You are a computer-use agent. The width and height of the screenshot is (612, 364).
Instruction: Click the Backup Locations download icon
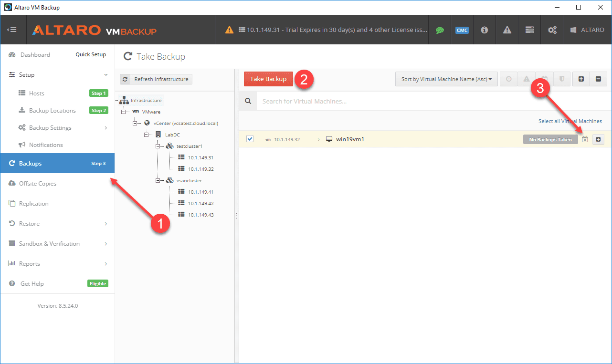click(22, 110)
